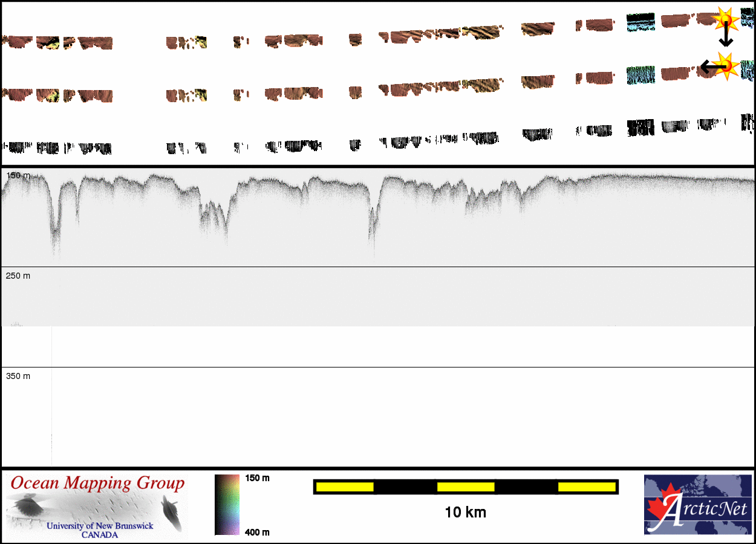Click the middle yellow scale bar segment
The image size is (756, 544).
coord(466,487)
